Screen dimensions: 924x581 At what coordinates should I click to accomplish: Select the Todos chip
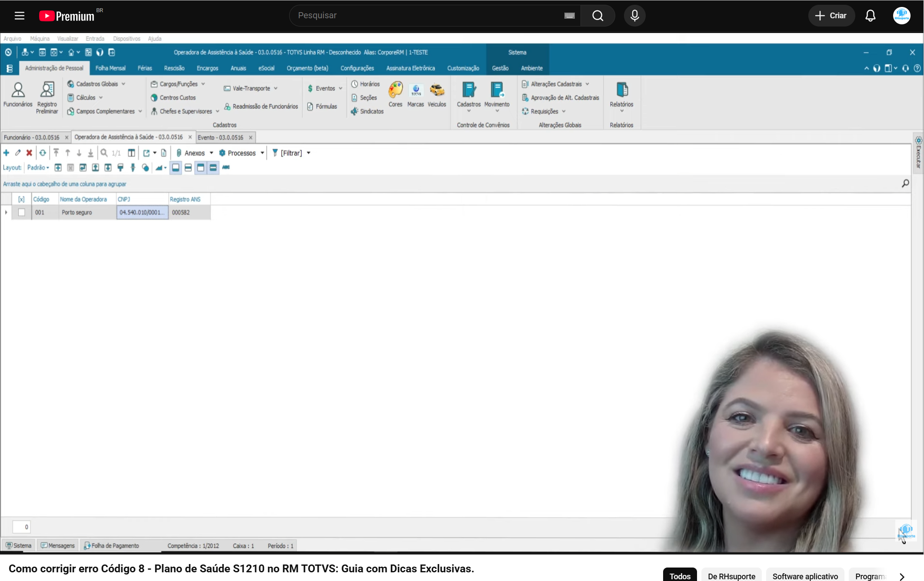pyautogui.click(x=680, y=575)
